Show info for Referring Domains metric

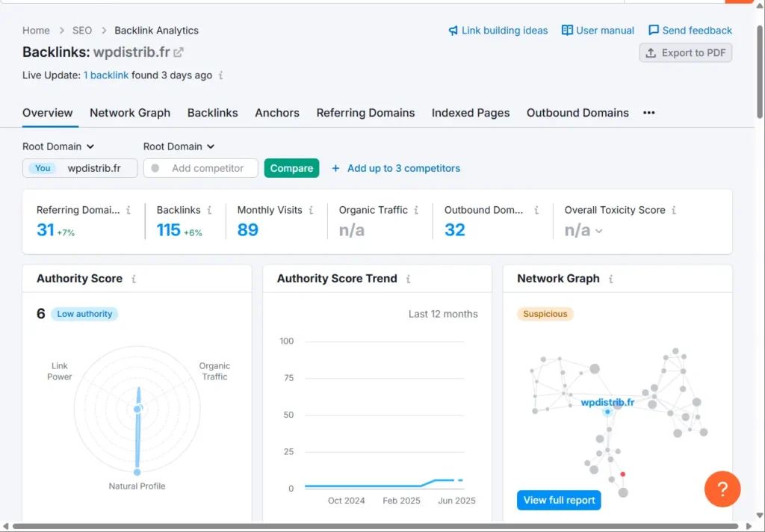click(x=128, y=210)
